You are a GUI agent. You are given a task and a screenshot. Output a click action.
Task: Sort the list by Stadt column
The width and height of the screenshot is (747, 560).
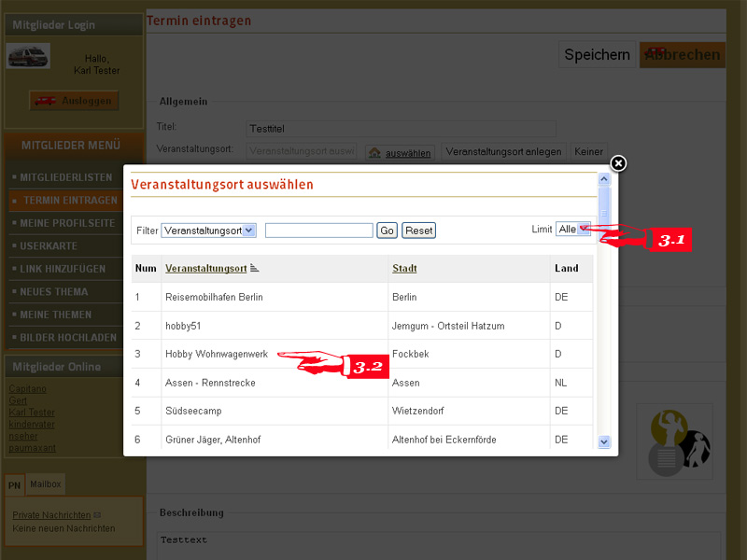pos(404,269)
